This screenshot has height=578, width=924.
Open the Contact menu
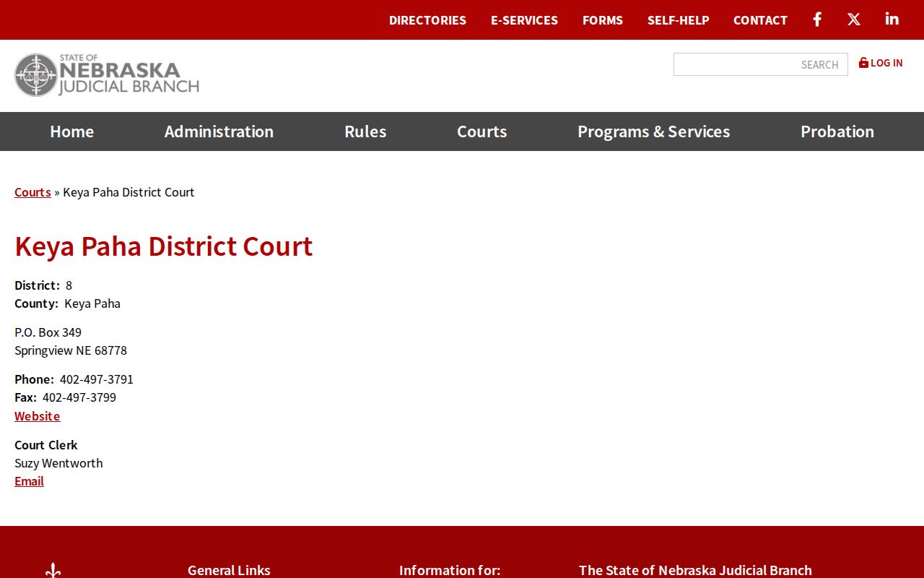coord(760,20)
